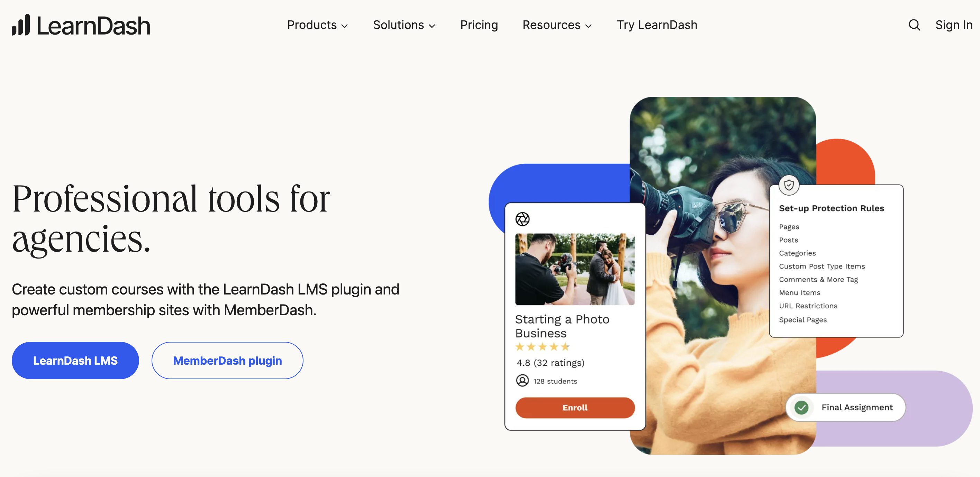Click the LearnDash bar-chart logo icon
The height and width of the screenshot is (477, 980).
point(20,25)
